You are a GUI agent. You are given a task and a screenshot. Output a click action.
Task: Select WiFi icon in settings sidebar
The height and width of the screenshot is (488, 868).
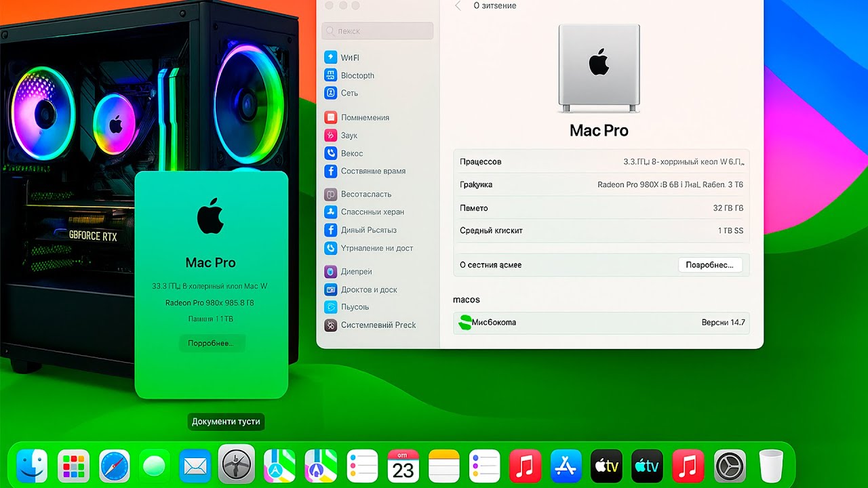click(330, 58)
